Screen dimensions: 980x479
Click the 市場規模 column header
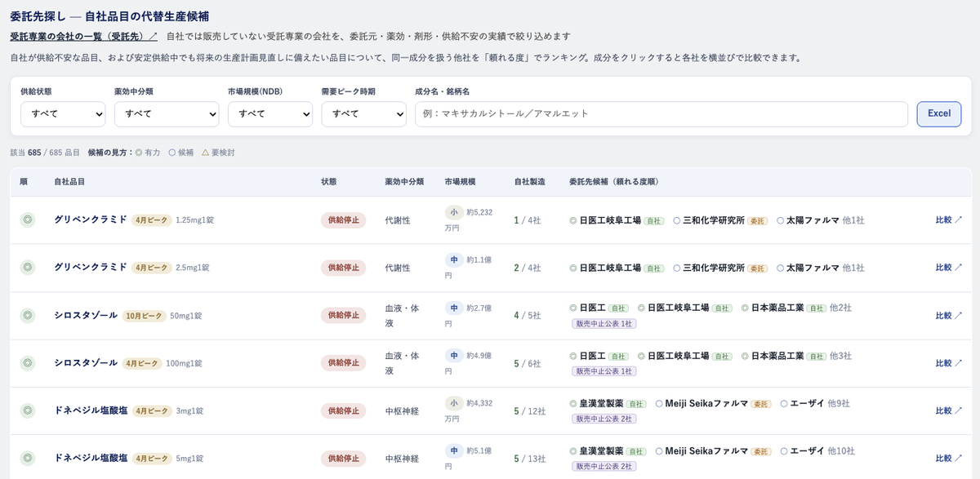(460, 182)
